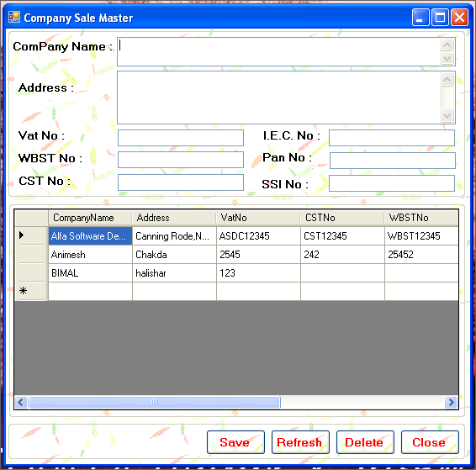Click the grid's horizontal scrollbar thumb
This screenshot has width=476, height=470.
pyautogui.click(x=155, y=403)
